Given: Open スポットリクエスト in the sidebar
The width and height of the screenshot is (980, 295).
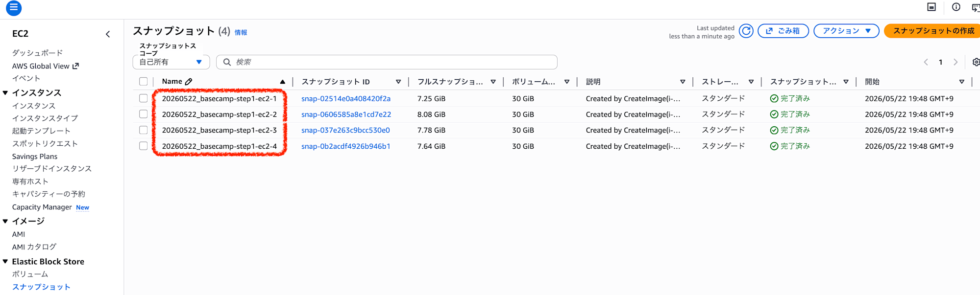Looking at the screenshot, I should 45,144.
